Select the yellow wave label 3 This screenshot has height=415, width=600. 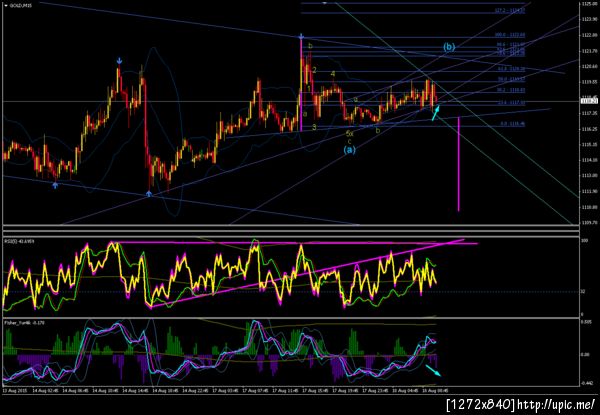click(314, 127)
